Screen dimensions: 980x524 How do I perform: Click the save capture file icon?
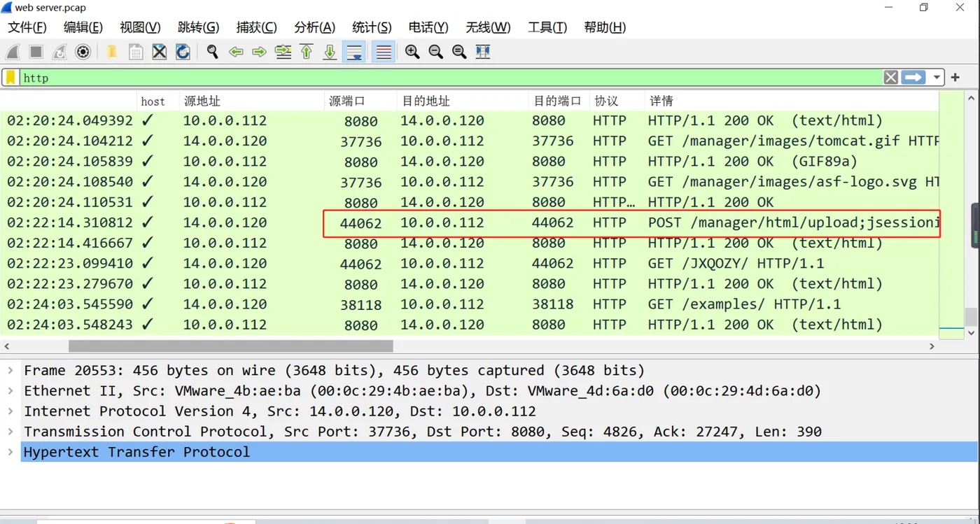[136, 52]
